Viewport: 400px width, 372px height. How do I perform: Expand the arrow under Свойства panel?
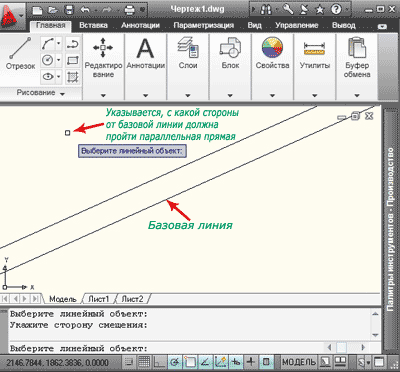coord(272,95)
